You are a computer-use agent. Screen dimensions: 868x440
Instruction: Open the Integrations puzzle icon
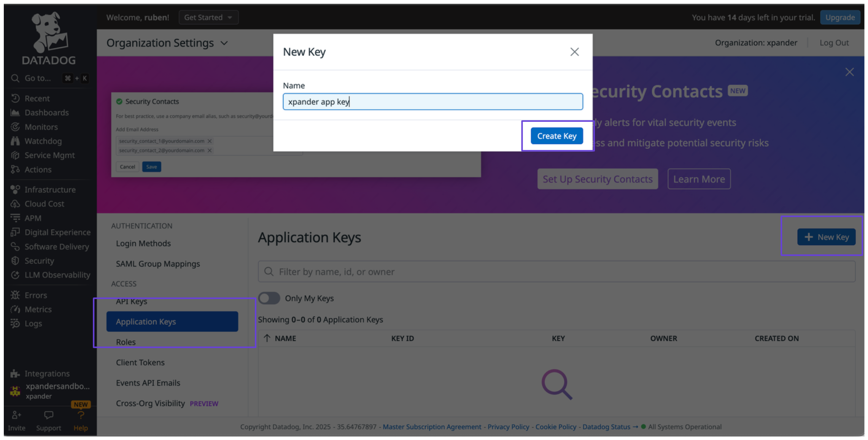[x=15, y=373]
